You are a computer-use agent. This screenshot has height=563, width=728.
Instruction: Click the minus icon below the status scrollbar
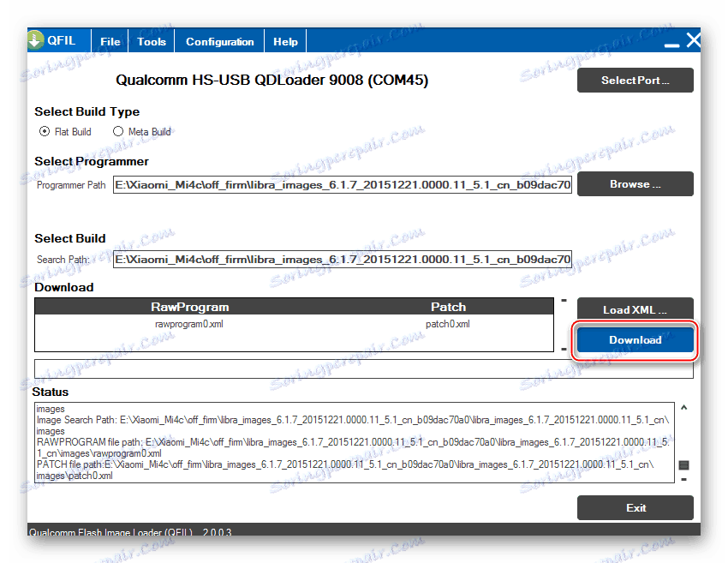coord(684,479)
